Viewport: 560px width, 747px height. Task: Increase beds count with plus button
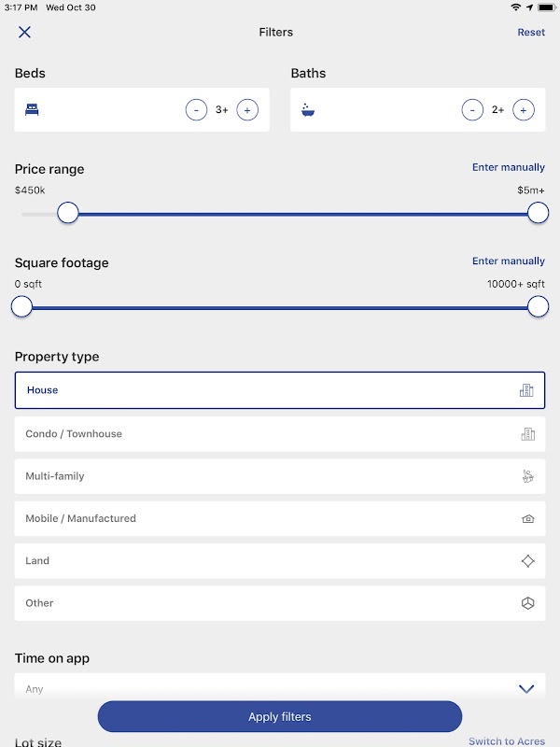coord(247,110)
